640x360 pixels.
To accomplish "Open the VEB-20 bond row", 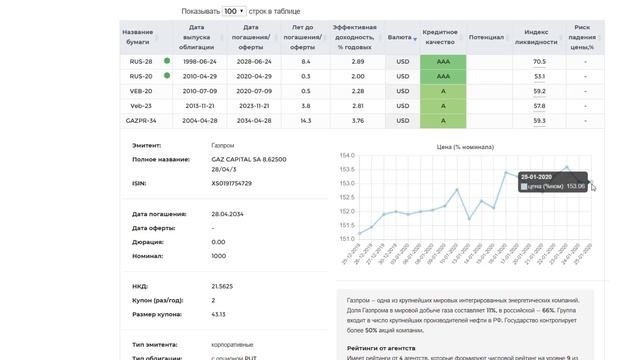I will tap(362, 91).
